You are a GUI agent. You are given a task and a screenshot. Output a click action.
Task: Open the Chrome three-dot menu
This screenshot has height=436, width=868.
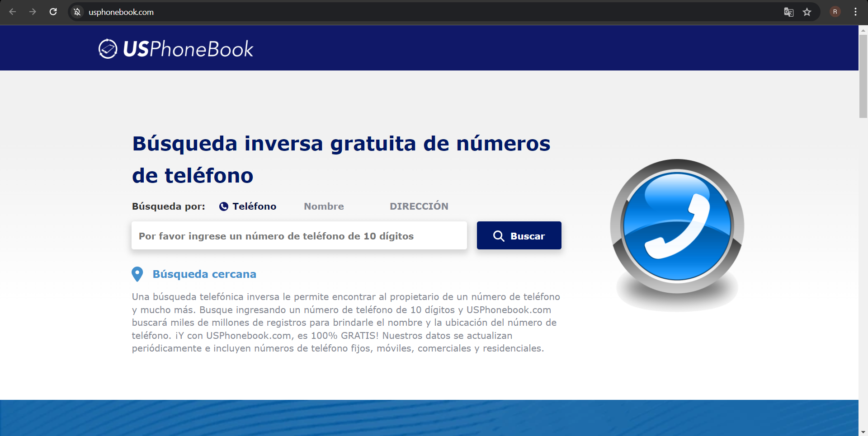[856, 12]
